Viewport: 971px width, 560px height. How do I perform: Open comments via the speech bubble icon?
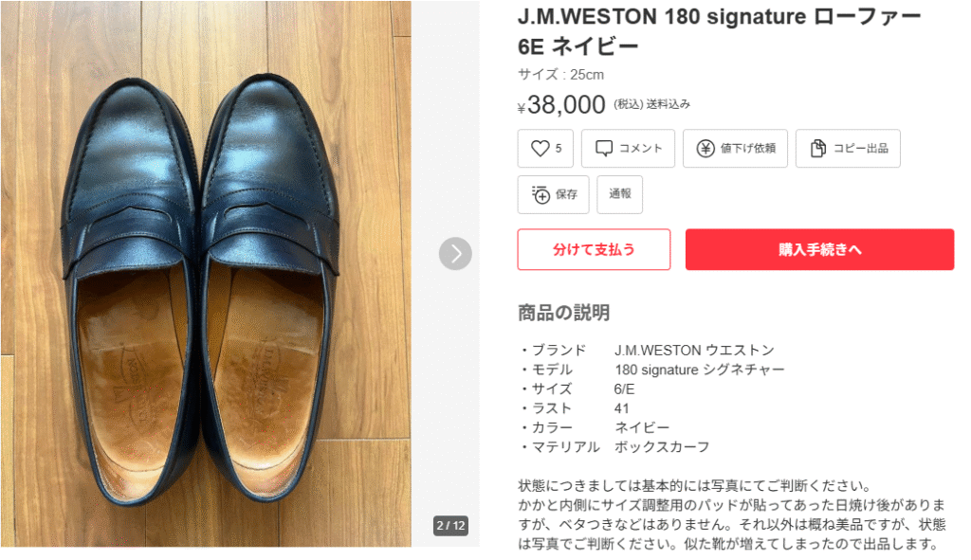604,149
